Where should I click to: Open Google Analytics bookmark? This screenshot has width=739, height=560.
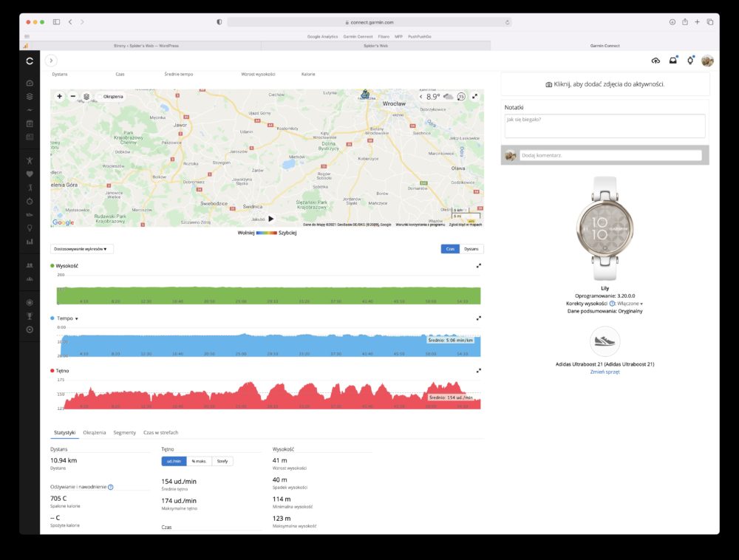click(322, 36)
